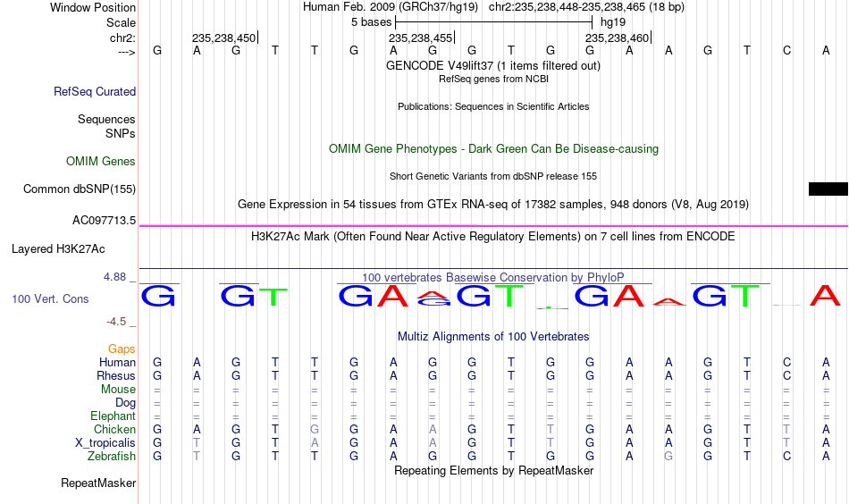Select the Common dbSNP(155) track label

click(x=80, y=189)
